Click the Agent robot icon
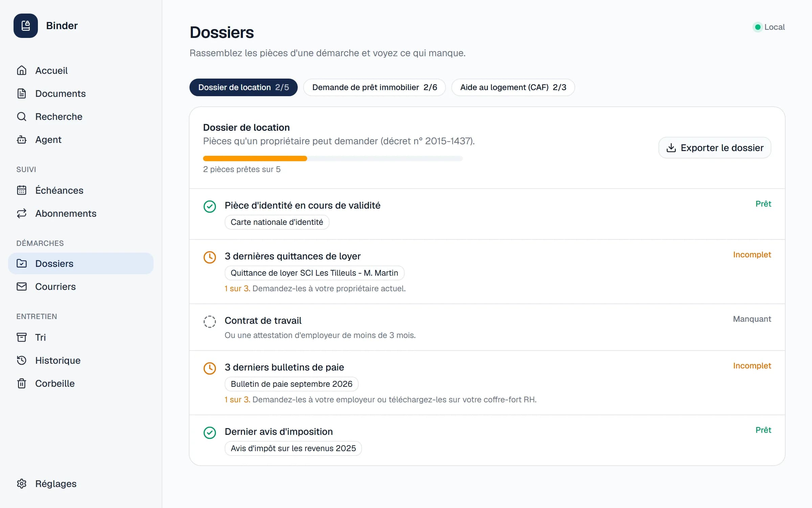812x508 pixels. point(22,140)
